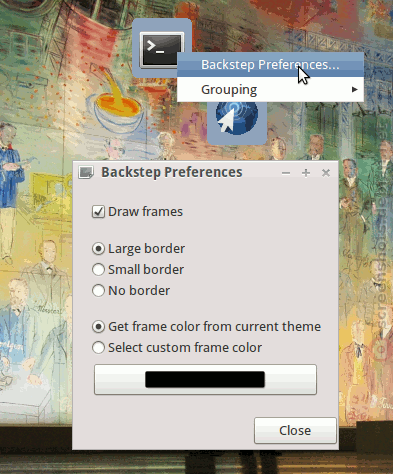Maximize the Backstep Preferences window with plus
This screenshot has height=474, width=393.
pyautogui.click(x=306, y=173)
